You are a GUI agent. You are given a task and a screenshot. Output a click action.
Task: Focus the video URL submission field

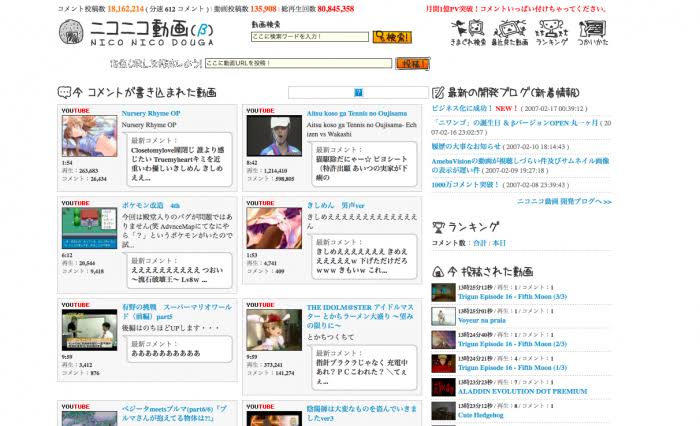pos(298,63)
